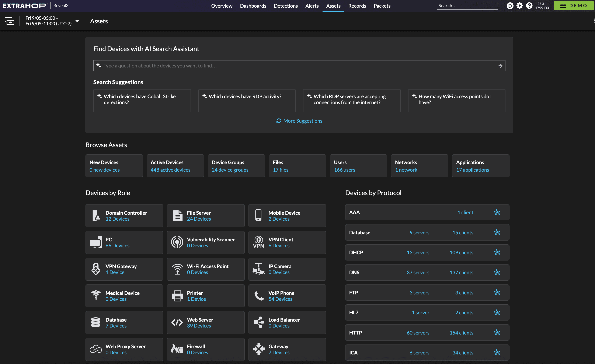Click the go-back window icon near time selector
The image size is (595, 364).
point(10,21)
